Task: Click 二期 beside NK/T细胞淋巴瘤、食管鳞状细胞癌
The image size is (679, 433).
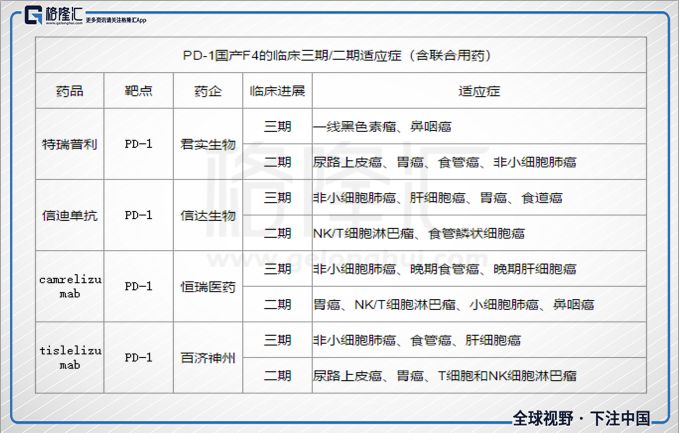Action: click(x=277, y=233)
